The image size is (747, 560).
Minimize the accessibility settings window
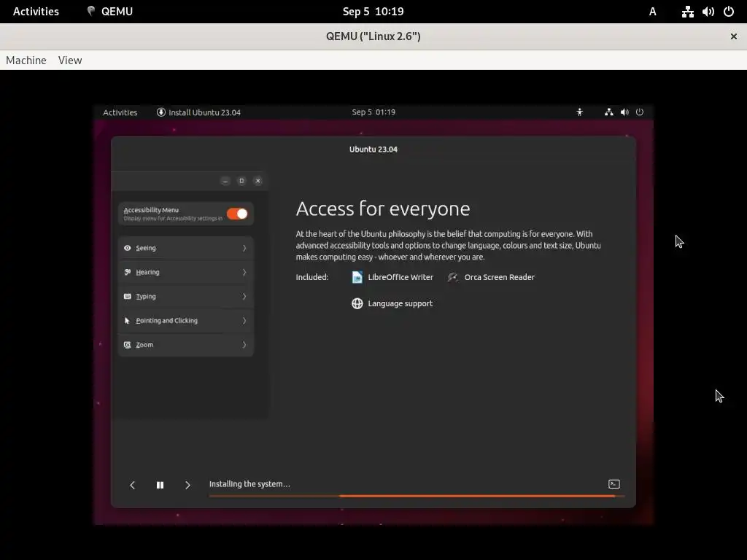[225, 181]
